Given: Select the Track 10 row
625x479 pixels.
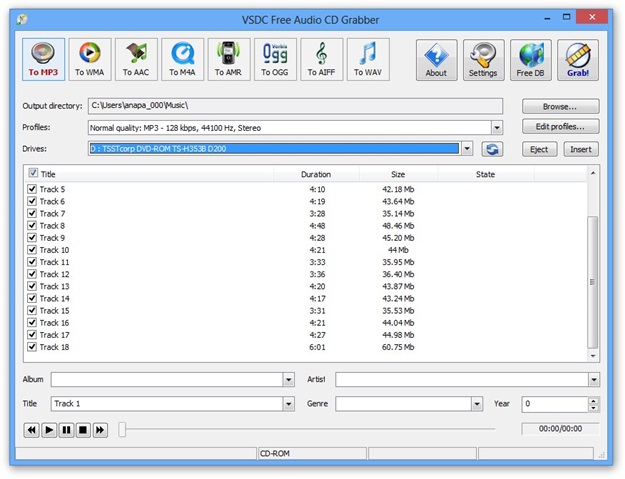Looking at the screenshot, I should tap(305, 250).
